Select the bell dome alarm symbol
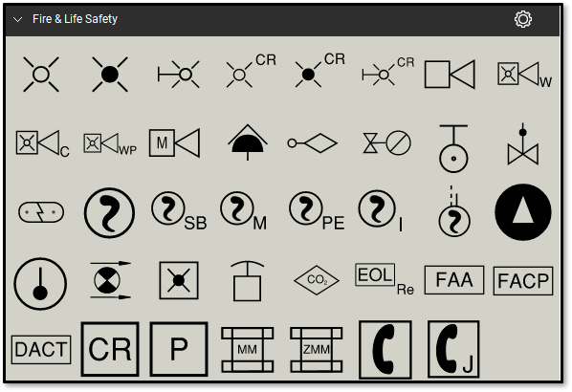This screenshot has height=392, width=572. (x=248, y=142)
